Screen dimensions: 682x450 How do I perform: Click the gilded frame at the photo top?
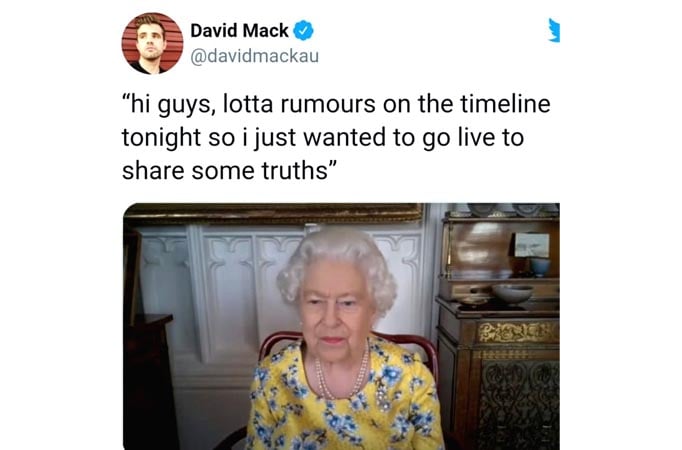275,213
